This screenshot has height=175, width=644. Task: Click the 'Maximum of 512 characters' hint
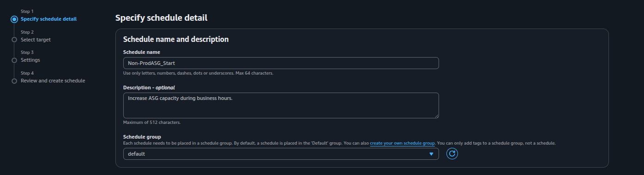click(152, 122)
